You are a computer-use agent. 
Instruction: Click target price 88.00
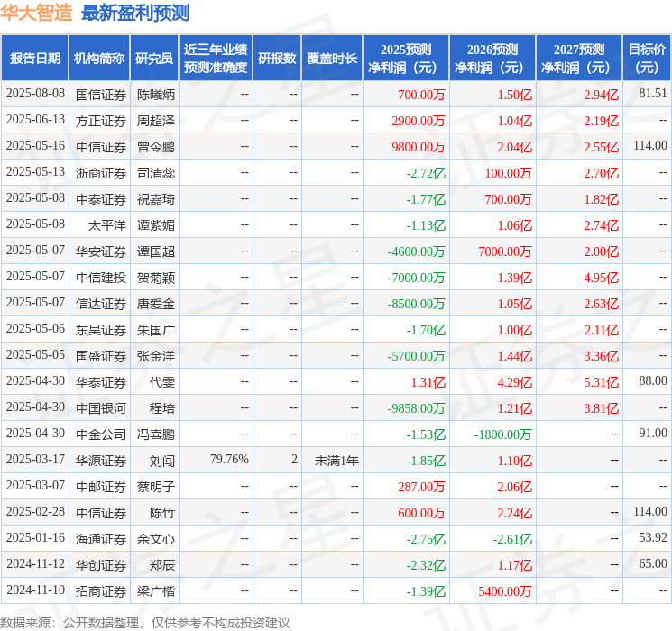653,380
